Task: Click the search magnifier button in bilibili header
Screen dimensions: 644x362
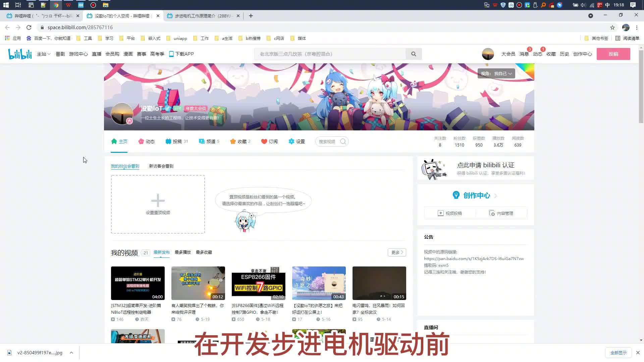Action: coord(414,54)
